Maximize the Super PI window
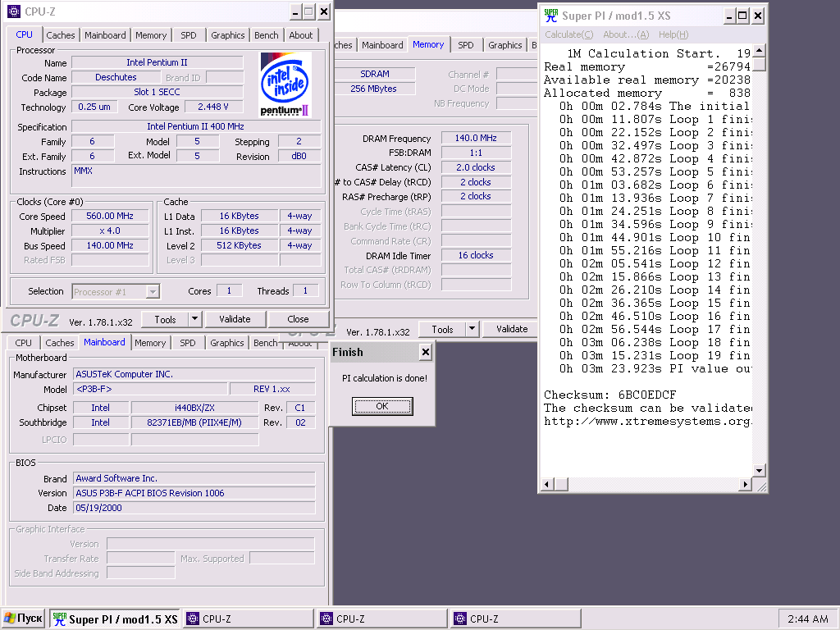 click(x=742, y=16)
